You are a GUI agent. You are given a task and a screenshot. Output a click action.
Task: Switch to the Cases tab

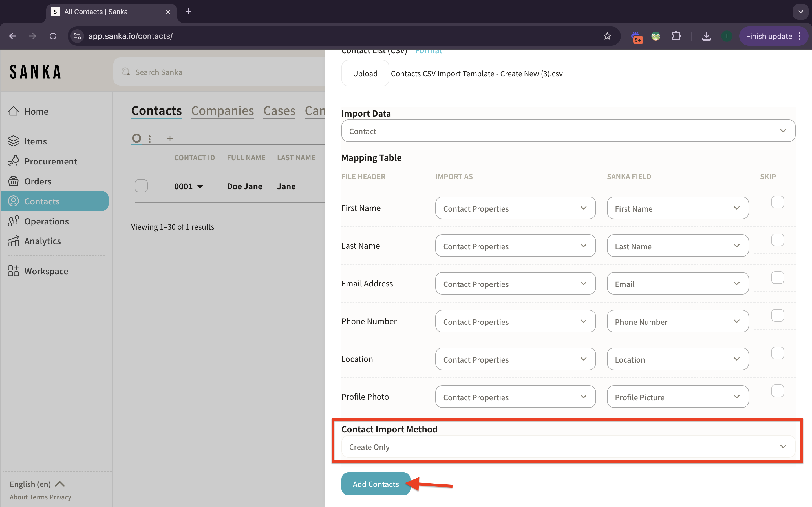pos(279,111)
